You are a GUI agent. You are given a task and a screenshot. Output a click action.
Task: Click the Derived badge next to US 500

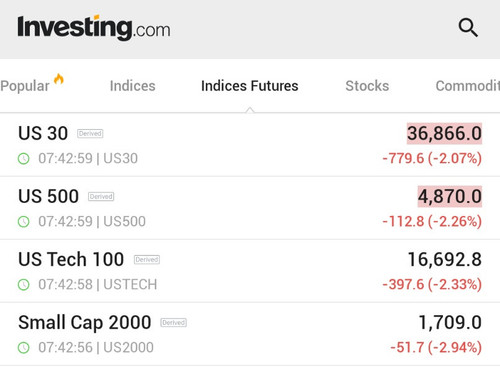[101, 197]
